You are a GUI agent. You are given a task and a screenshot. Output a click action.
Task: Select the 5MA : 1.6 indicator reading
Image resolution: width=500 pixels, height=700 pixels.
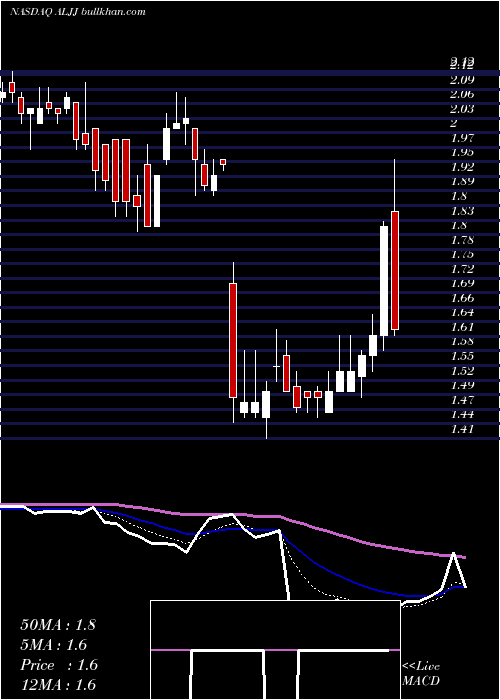pos(54,645)
